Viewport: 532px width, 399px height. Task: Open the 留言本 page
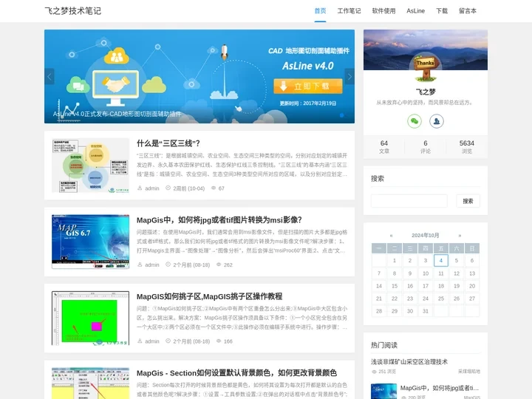pos(467,11)
